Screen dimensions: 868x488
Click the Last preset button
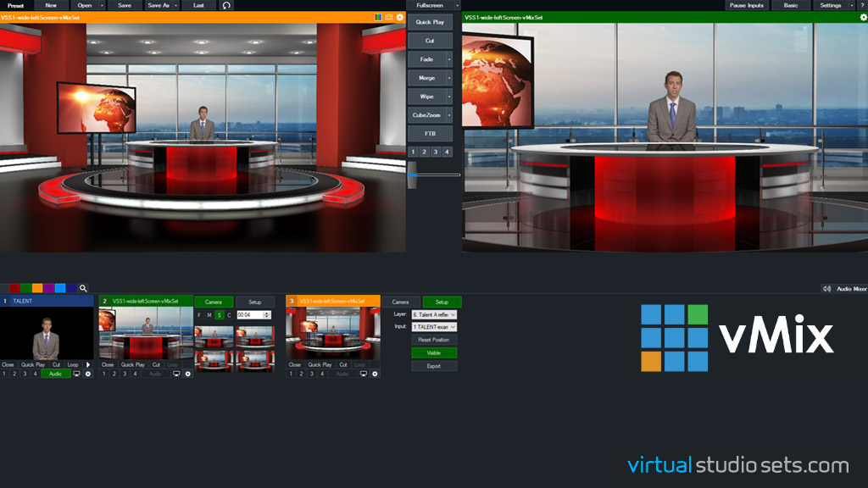point(198,6)
